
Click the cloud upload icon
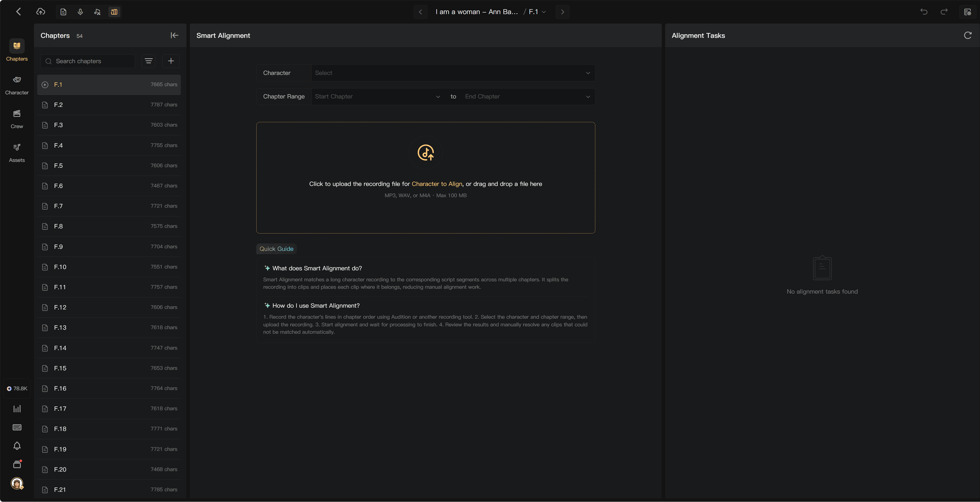41,12
